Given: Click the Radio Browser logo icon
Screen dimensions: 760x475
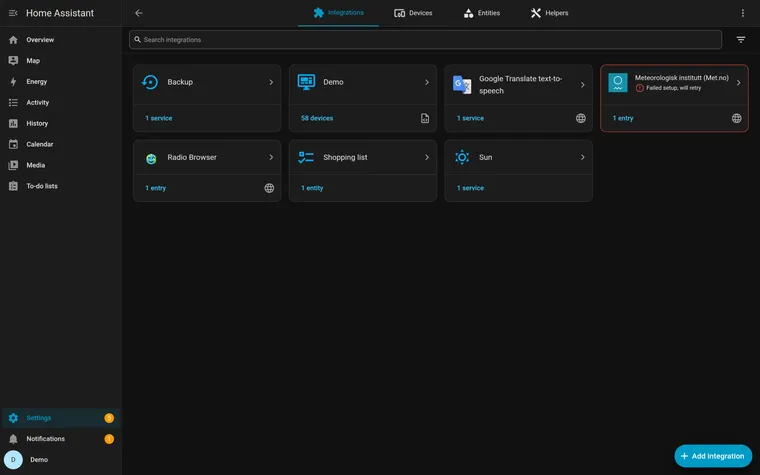Looking at the screenshot, I should (x=151, y=158).
